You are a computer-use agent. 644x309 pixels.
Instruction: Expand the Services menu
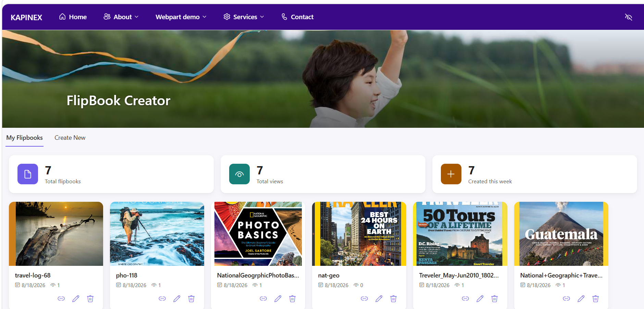(x=244, y=17)
